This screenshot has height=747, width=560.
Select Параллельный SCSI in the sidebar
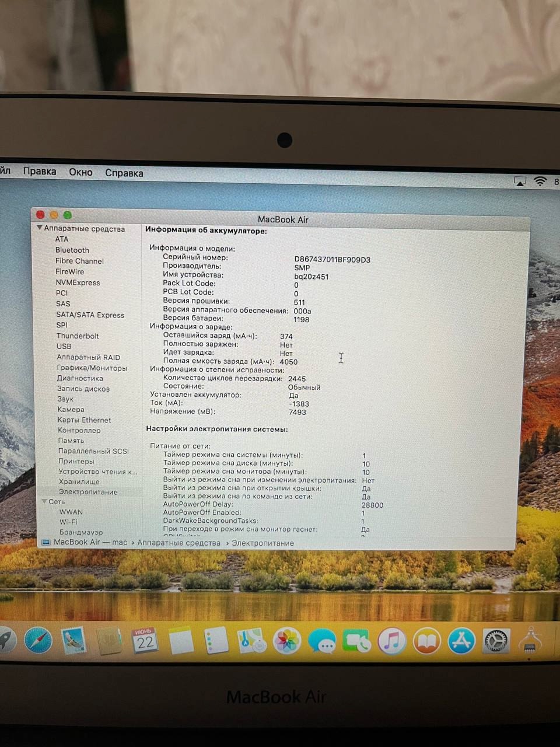tap(93, 451)
